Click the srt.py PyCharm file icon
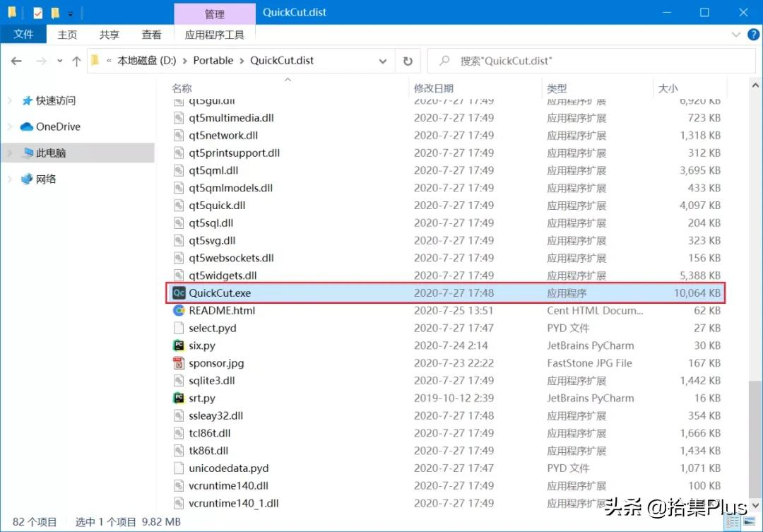 coord(179,398)
